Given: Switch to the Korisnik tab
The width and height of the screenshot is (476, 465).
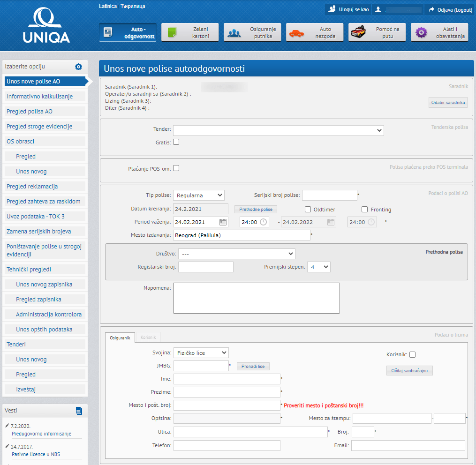Looking at the screenshot, I should (148, 337).
